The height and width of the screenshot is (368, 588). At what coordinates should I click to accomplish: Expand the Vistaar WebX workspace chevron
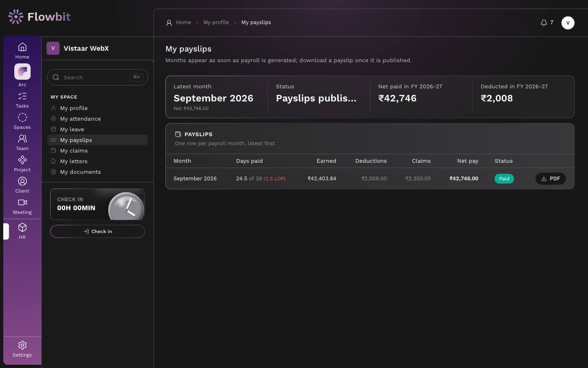(x=144, y=48)
